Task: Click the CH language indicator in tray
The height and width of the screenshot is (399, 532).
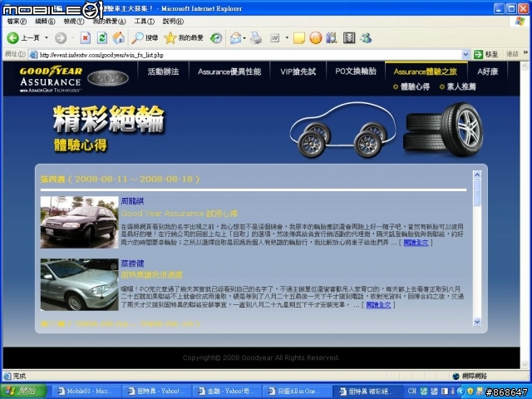Action: pyautogui.click(x=412, y=391)
